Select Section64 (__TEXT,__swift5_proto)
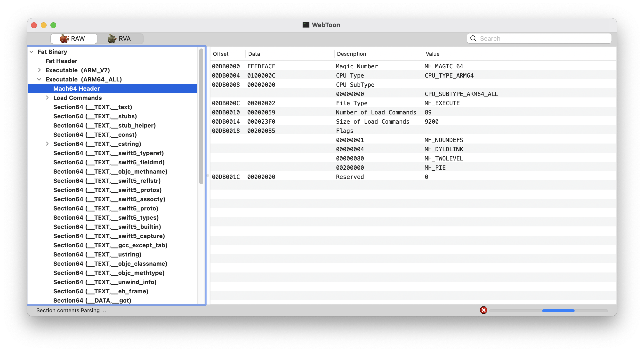 pyautogui.click(x=106, y=208)
